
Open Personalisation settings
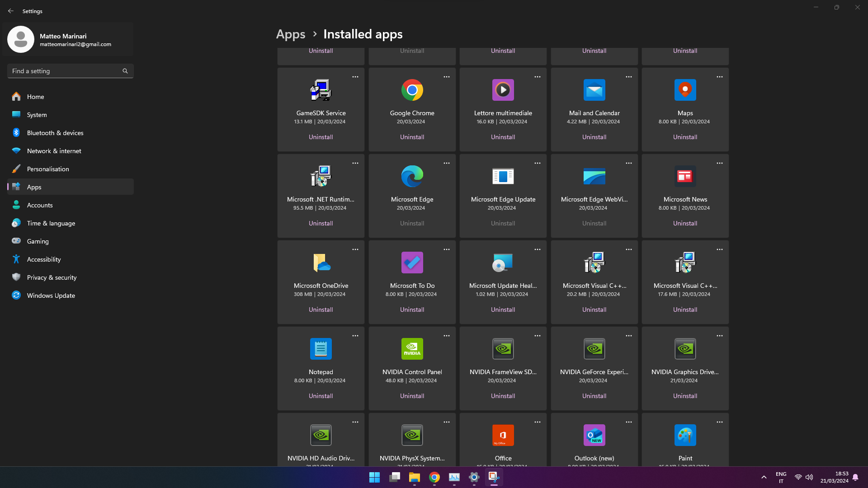71,169
